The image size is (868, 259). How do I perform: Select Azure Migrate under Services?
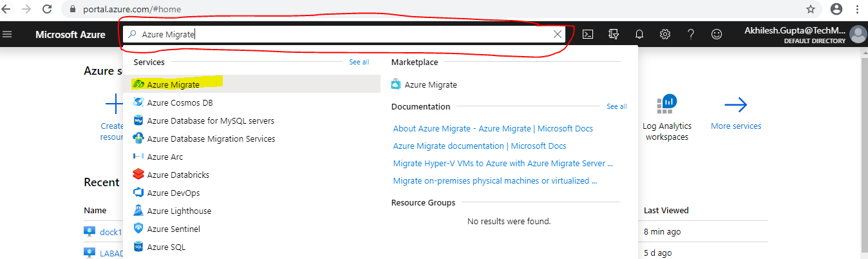tap(252, 84)
